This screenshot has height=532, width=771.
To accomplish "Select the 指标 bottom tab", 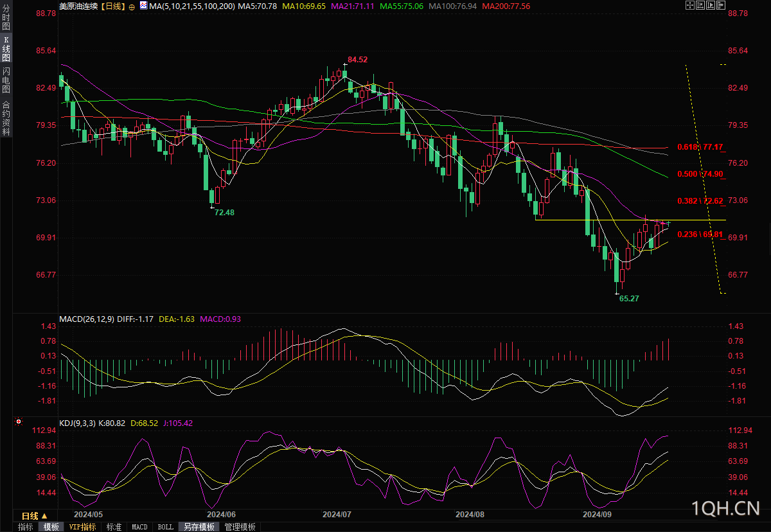I will (26, 527).
